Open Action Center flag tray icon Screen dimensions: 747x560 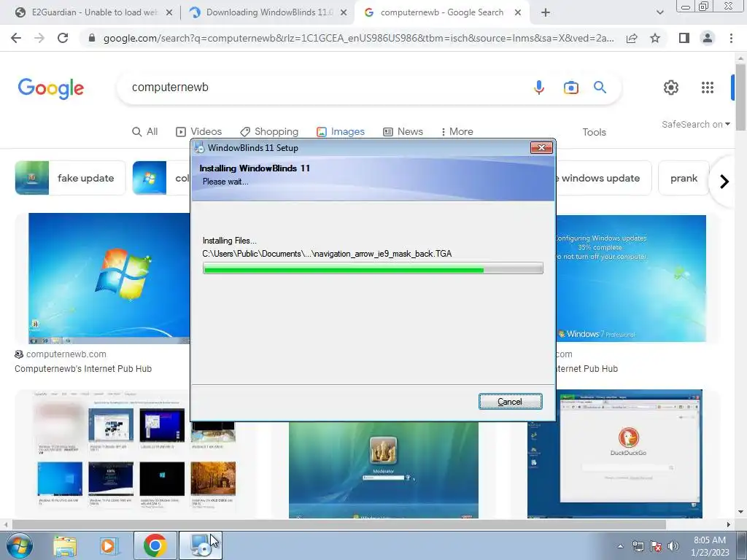[x=656, y=546]
